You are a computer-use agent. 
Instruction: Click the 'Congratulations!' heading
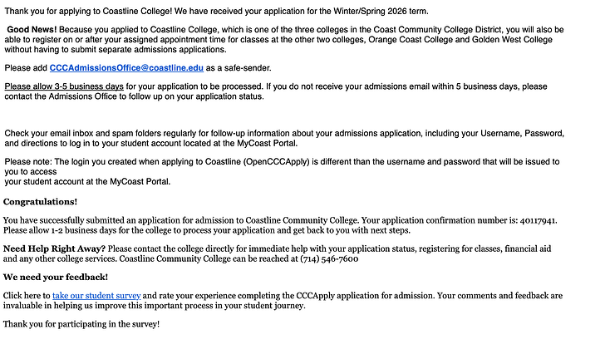[x=41, y=201]
